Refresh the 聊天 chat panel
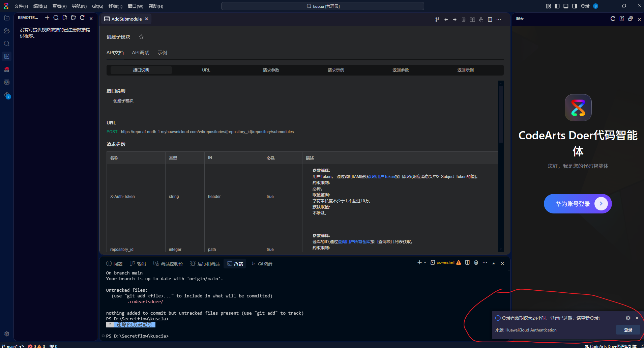 click(613, 19)
